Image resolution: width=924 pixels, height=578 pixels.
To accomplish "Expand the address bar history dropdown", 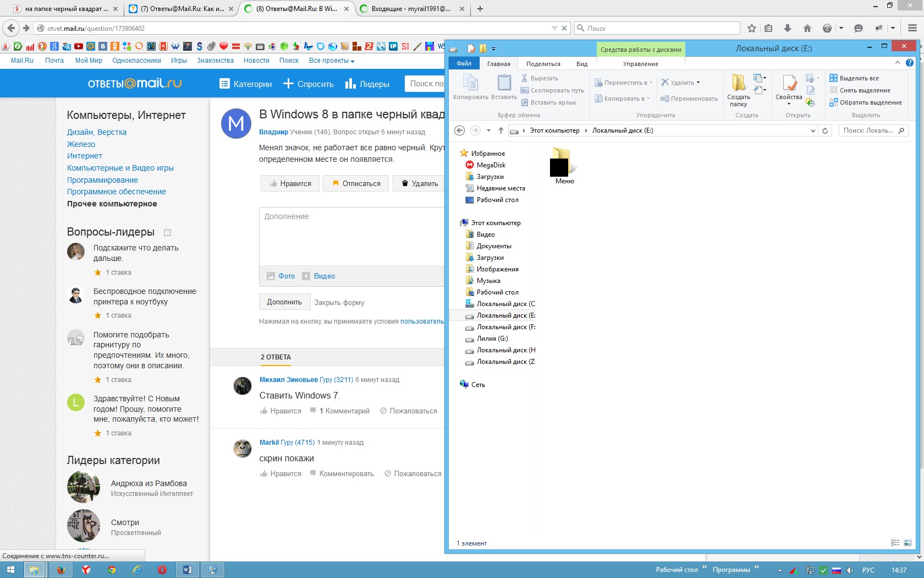I will 813,131.
